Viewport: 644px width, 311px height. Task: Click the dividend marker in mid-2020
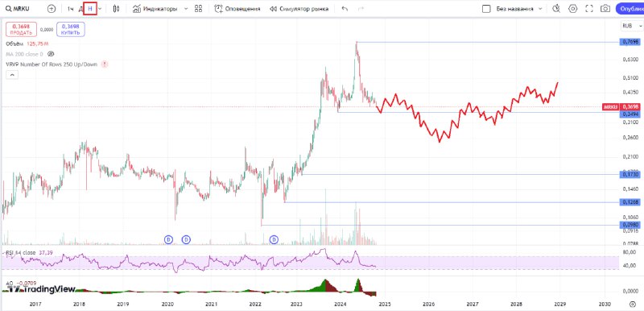pos(186,239)
